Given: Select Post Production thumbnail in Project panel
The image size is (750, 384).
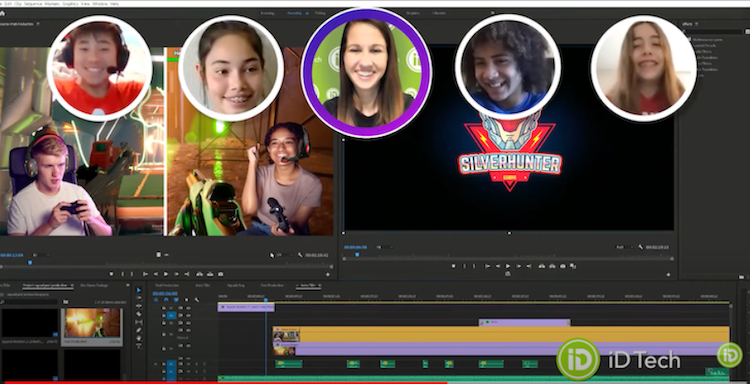Looking at the screenshot, I should point(93,323).
